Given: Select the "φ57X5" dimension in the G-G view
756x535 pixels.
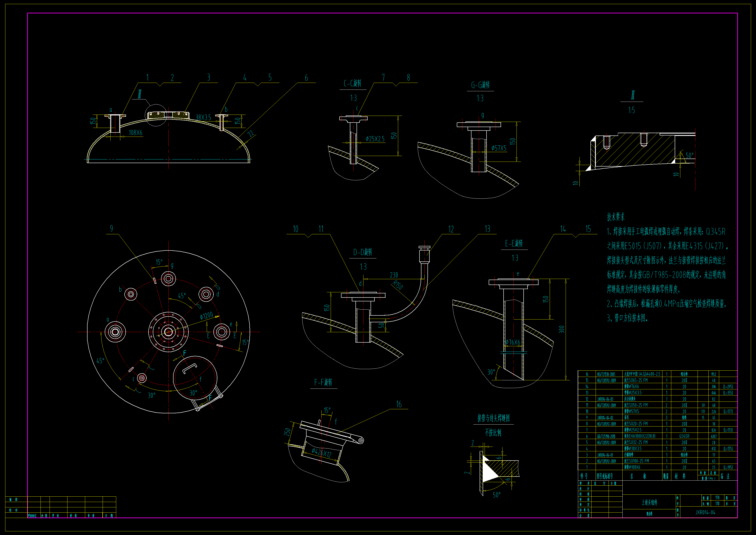Looking at the screenshot, I should [x=499, y=148].
